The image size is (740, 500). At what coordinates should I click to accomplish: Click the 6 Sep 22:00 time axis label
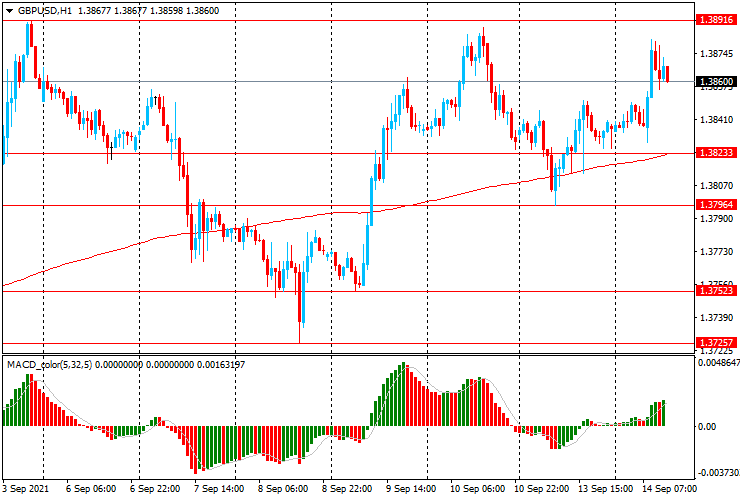coord(155,489)
